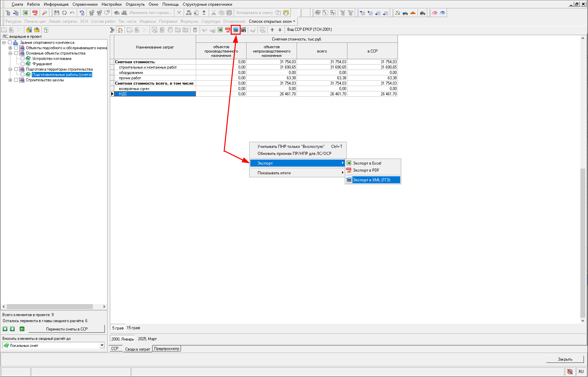The image size is (588, 377).
Task: Open the Локальных смет dropdown
Action: [102, 345]
